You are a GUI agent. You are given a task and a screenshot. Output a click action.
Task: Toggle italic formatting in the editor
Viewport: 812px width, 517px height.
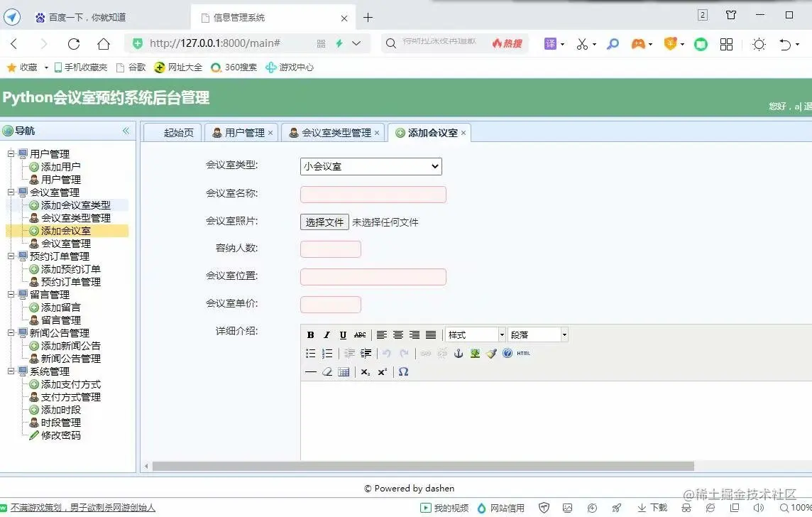327,335
